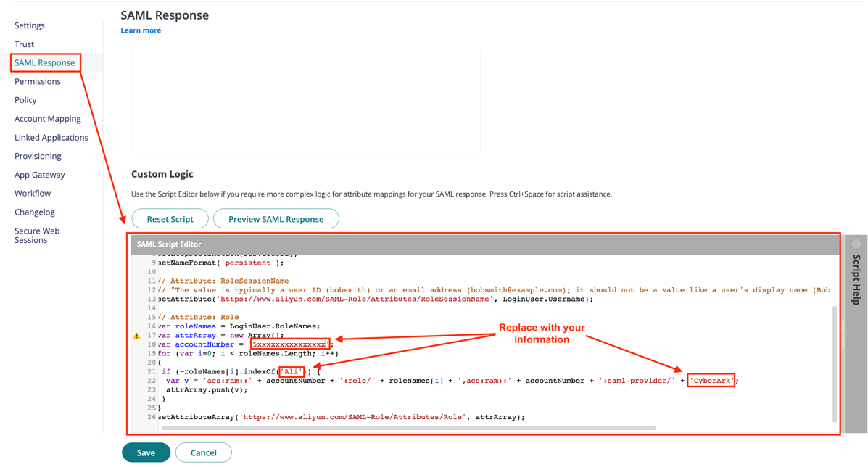The height and width of the screenshot is (467, 868).
Task: Go to the Provisioning section
Action: click(x=38, y=156)
